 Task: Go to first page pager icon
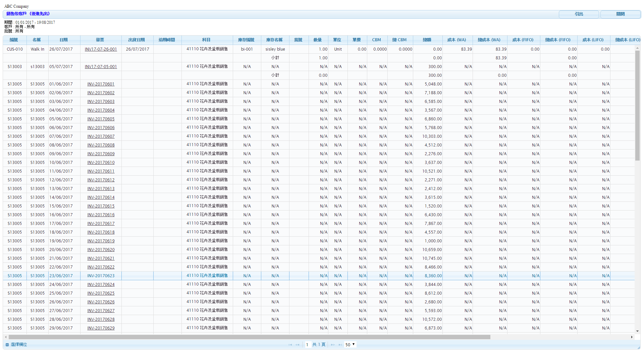(x=290, y=345)
